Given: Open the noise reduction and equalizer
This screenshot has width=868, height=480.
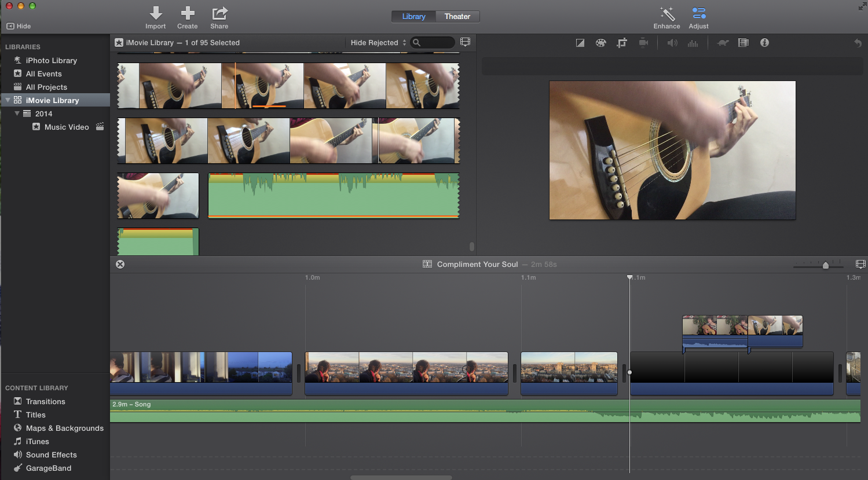Looking at the screenshot, I should click(x=693, y=43).
